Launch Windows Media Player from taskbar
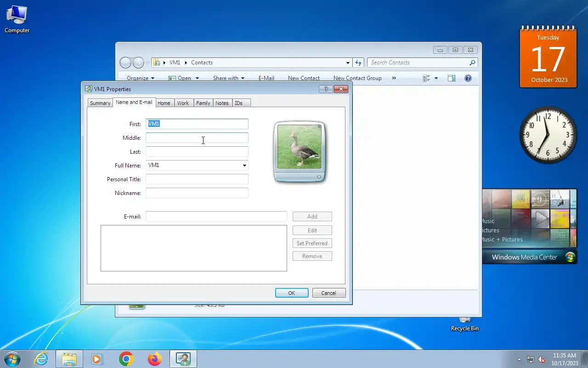588x368 pixels. [x=97, y=359]
